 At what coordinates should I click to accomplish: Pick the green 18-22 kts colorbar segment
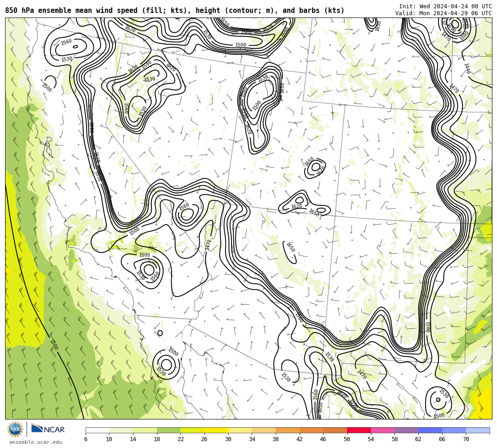coord(168,430)
